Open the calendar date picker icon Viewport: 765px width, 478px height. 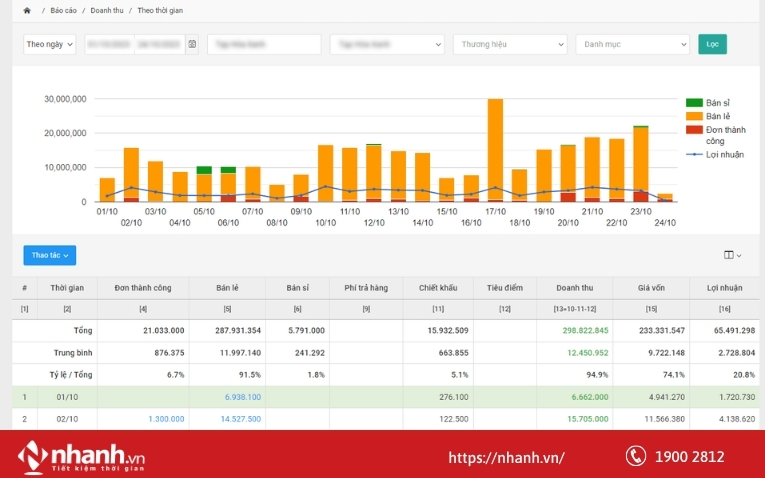(x=192, y=44)
